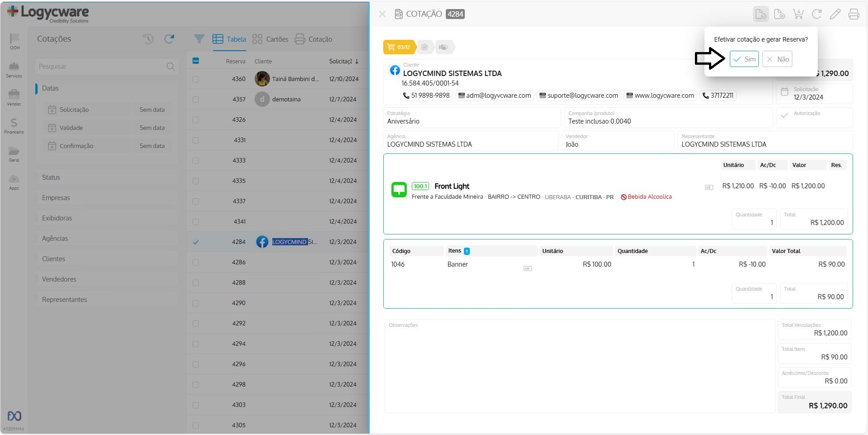The height and width of the screenshot is (435, 868).
Task: Expand the Agências filter section
Action: tap(107, 239)
